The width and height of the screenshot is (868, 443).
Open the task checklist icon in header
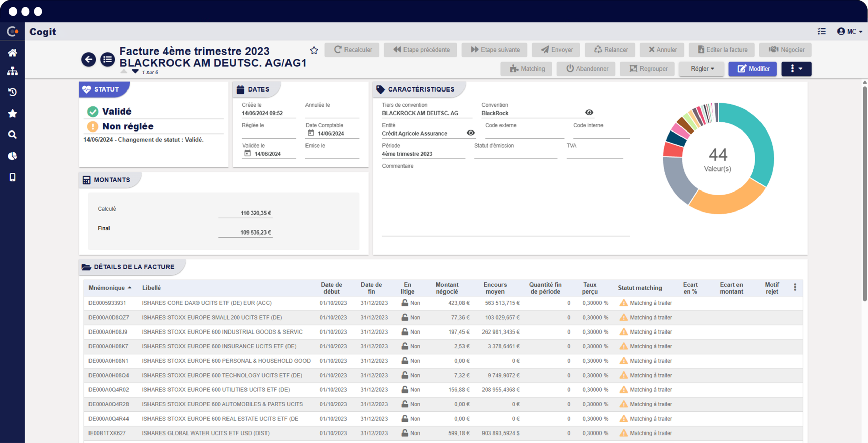pyautogui.click(x=822, y=32)
